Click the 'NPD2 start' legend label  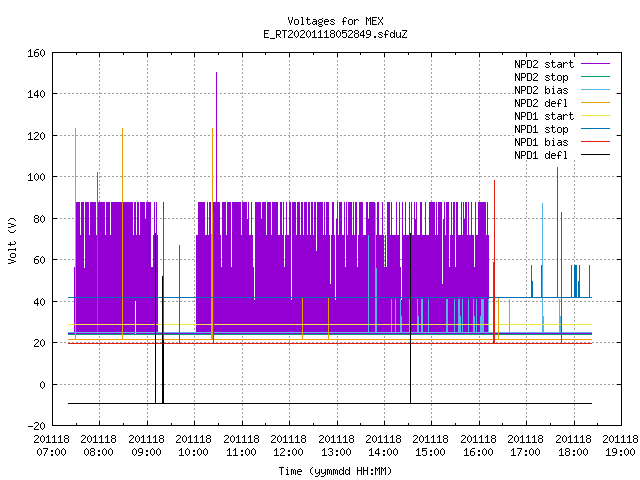click(x=544, y=64)
